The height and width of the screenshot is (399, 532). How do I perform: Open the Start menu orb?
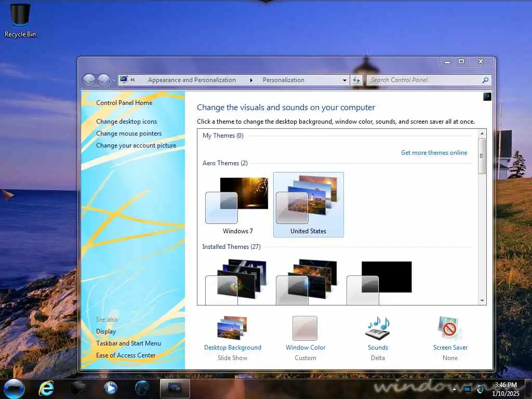click(x=14, y=389)
